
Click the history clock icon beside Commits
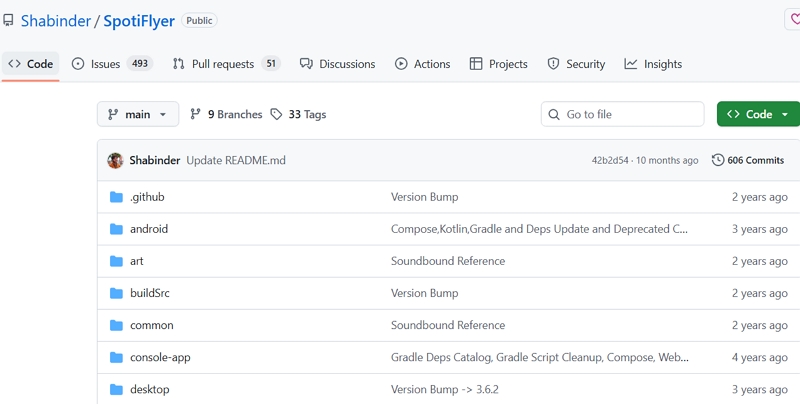(x=718, y=160)
